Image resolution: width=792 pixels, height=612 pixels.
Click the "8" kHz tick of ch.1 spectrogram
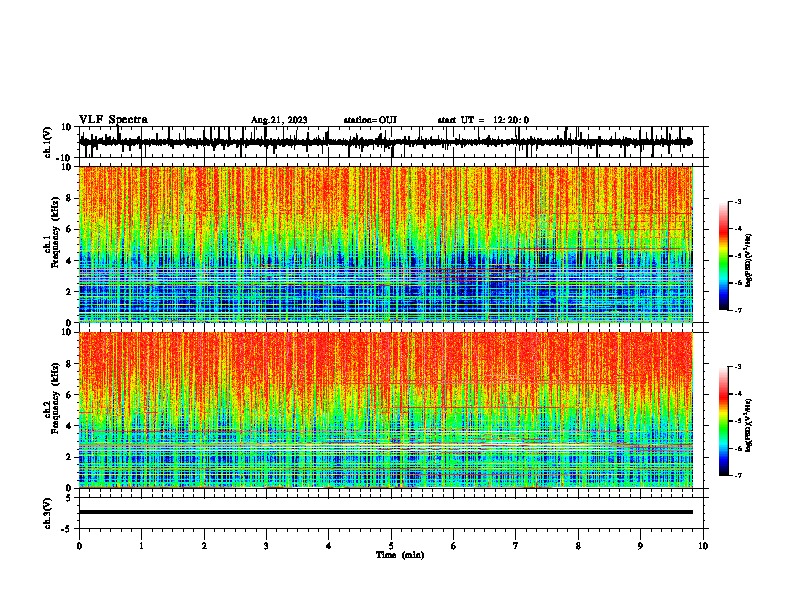(x=69, y=198)
